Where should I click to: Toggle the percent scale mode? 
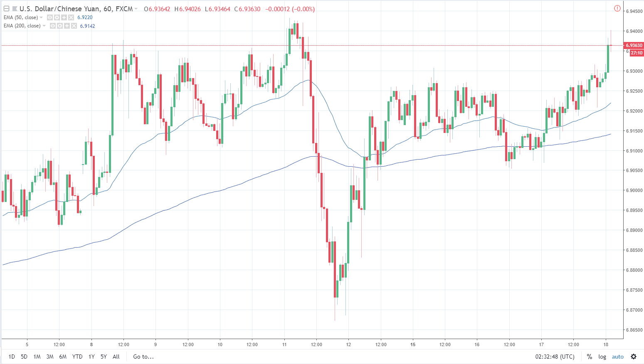[590, 357]
